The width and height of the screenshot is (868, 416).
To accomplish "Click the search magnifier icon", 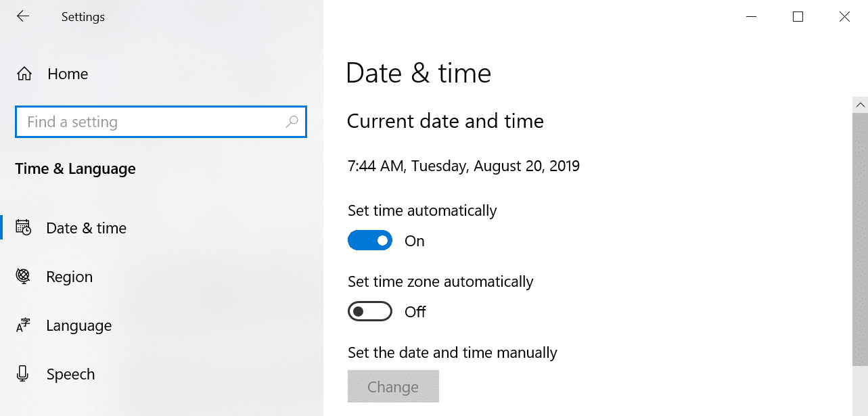I will 292,122.
